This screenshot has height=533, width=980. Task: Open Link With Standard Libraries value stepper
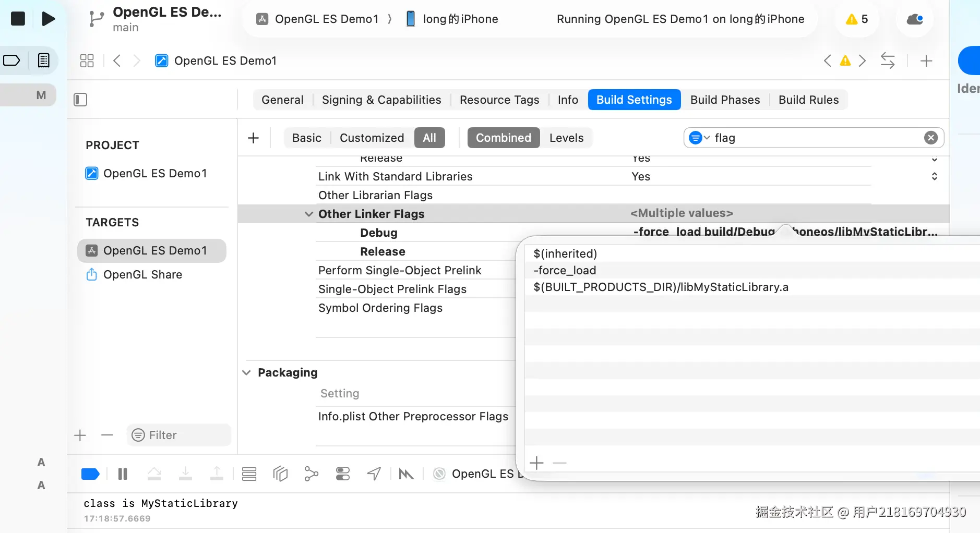(934, 176)
